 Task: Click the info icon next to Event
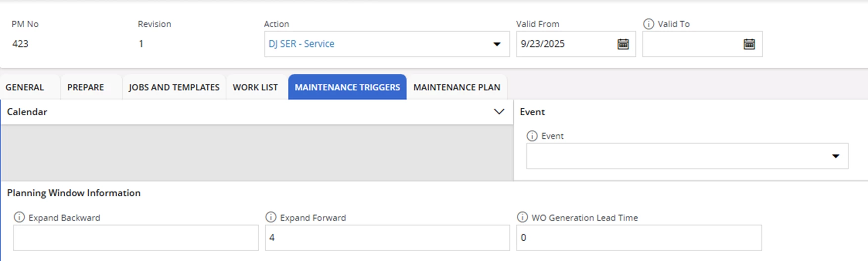pos(532,136)
